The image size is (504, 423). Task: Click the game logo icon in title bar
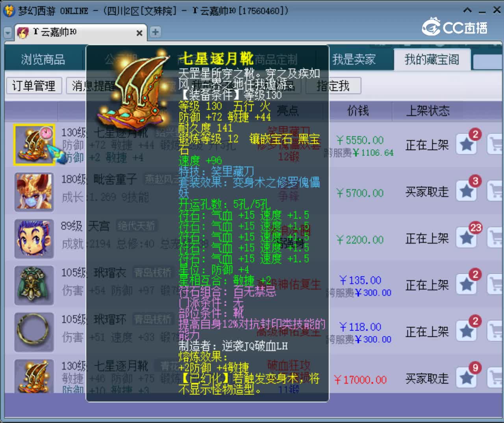9,11
